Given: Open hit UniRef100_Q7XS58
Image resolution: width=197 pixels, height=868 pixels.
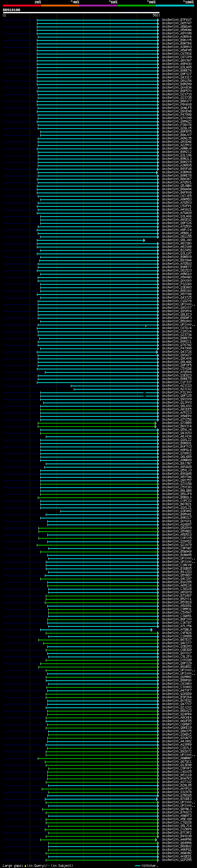Looking at the screenshot, I should click(x=176, y=484).
